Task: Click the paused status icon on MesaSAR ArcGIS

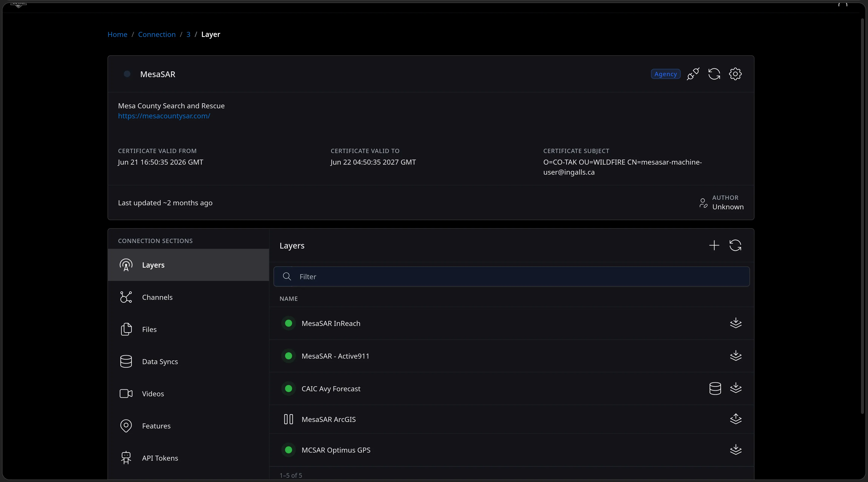Action: [288, 419]
